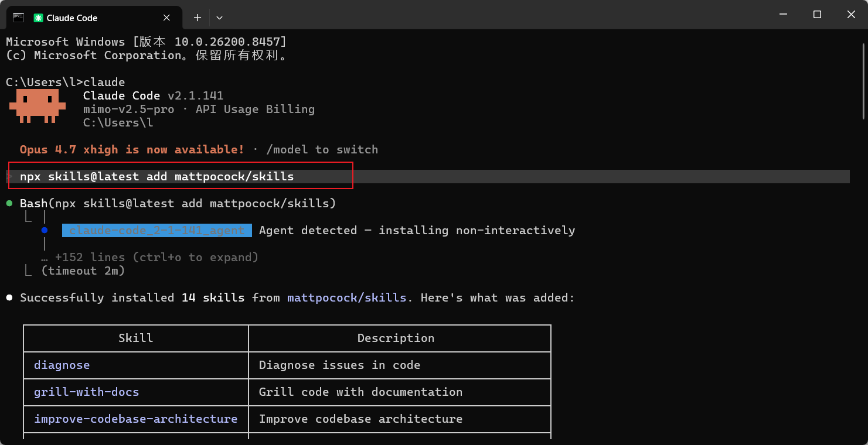Click the terminal window icon in title bar

pos(18,17)
